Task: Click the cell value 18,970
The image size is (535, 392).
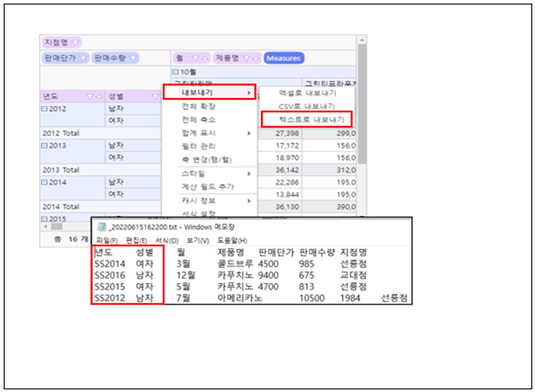Action: click(287, 158)
